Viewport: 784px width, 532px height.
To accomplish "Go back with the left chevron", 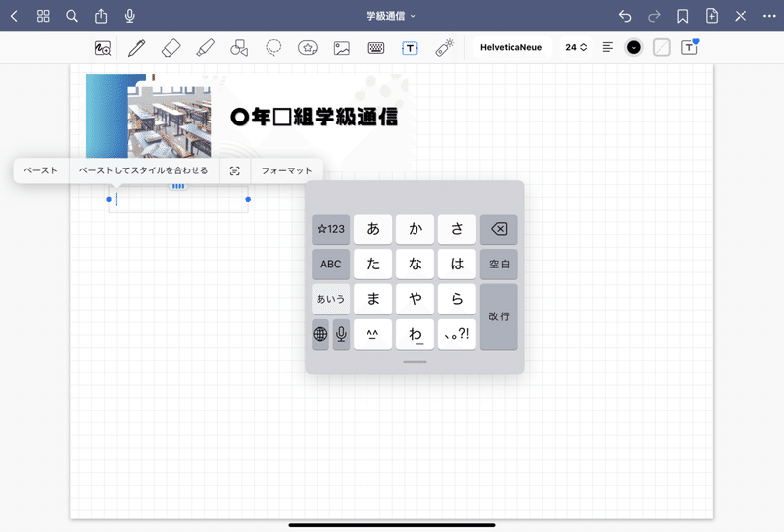I will [14, 16].
